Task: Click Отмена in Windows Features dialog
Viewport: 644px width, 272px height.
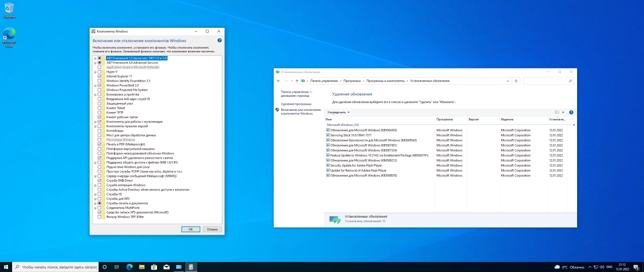Action: point(212,229)
